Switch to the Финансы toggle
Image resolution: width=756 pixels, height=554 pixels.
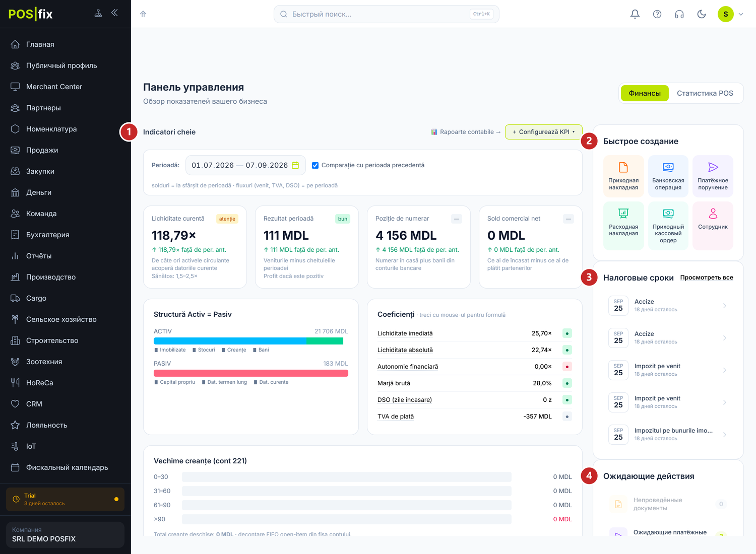(645, 93)
